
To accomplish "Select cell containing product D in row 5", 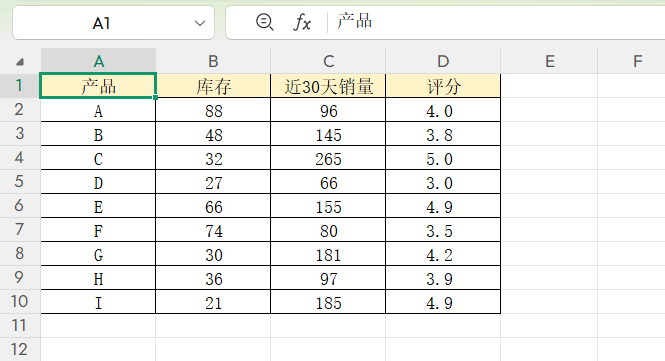I will tap(98, 182).
